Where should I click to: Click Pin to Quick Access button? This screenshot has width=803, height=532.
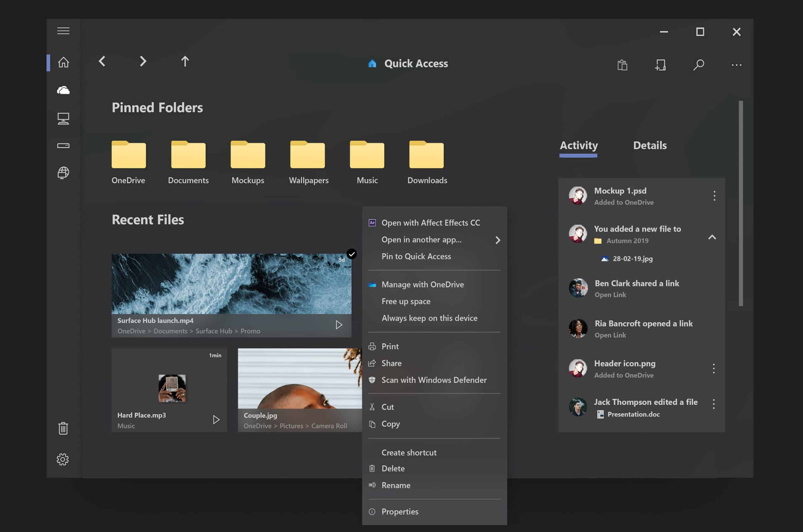(416, 255)
